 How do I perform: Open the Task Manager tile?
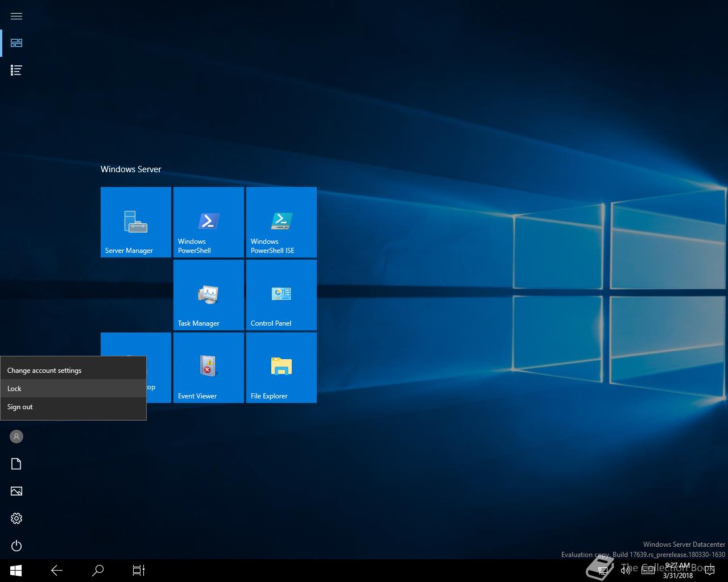tap(209, 295)
